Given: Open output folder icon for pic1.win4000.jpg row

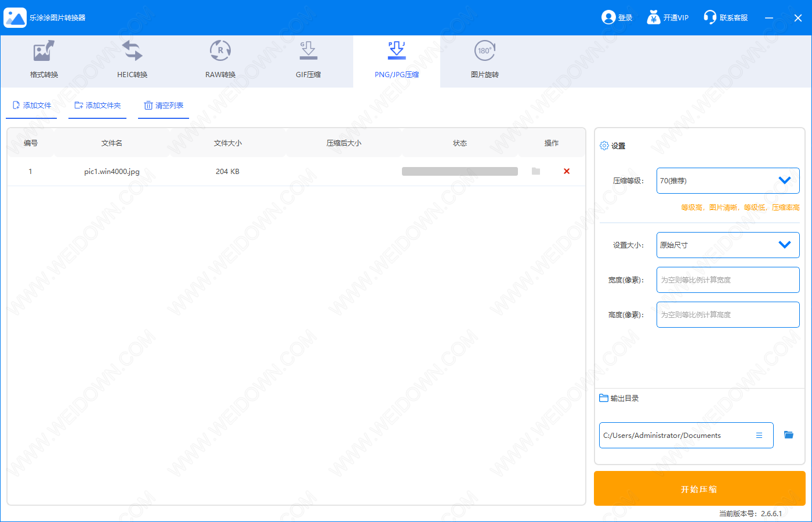Looking at the screenshot, I should click(536, 171).
